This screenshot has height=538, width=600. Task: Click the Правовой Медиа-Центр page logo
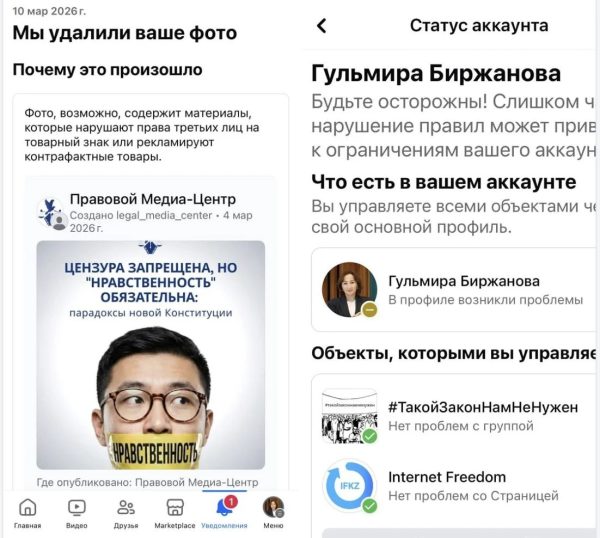pos(52,213)
